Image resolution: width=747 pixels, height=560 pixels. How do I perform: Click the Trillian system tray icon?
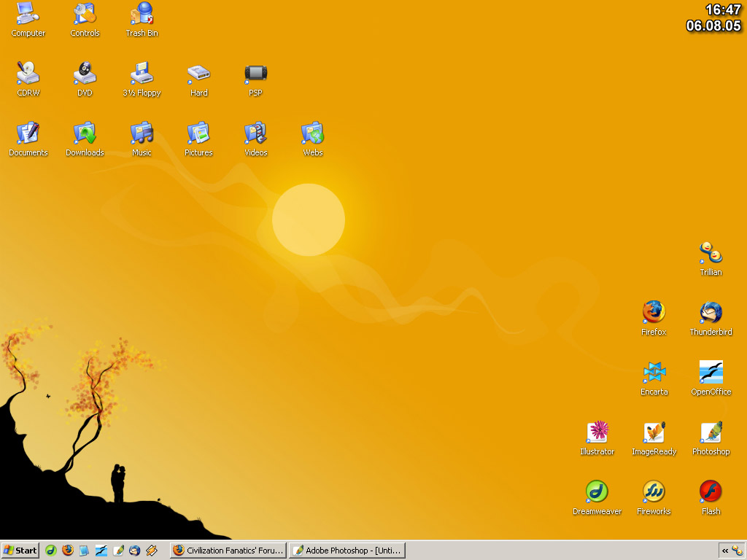(x=738, y=551)
